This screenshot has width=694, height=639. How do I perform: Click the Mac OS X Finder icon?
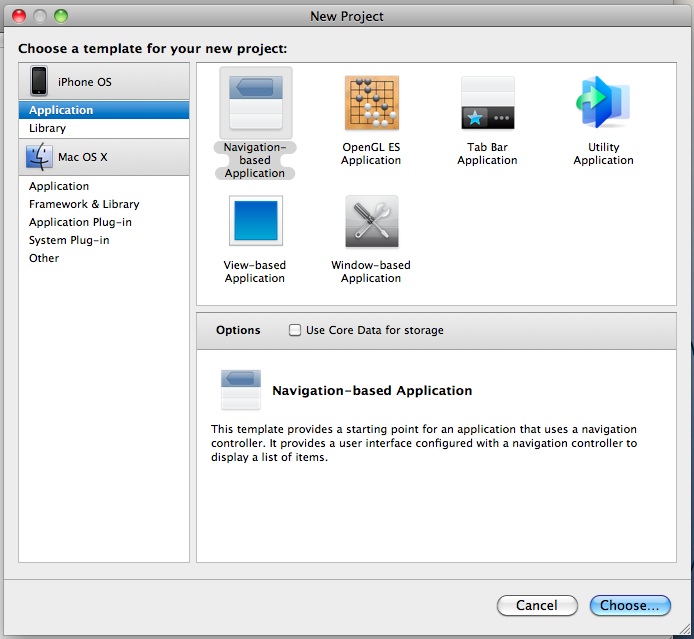pos(39,157)
